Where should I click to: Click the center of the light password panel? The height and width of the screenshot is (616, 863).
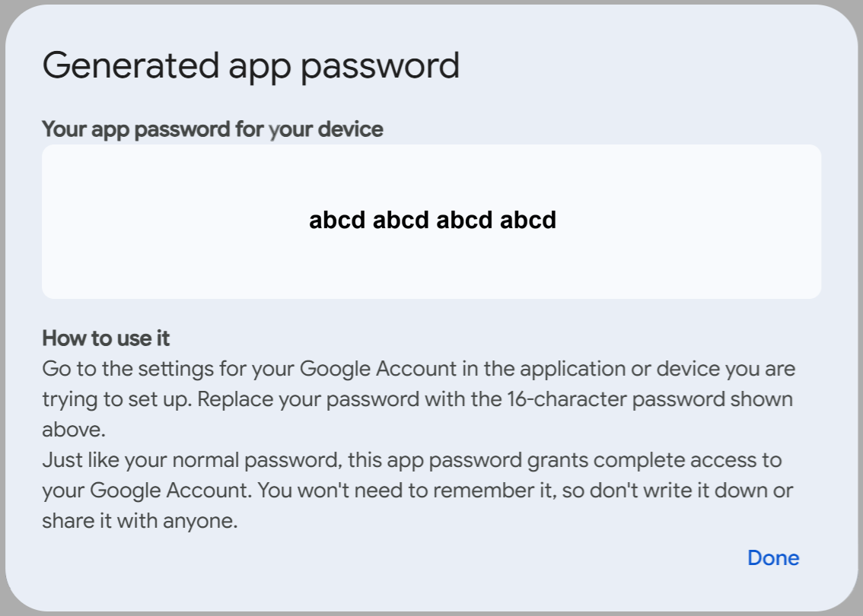coord(431,221)
